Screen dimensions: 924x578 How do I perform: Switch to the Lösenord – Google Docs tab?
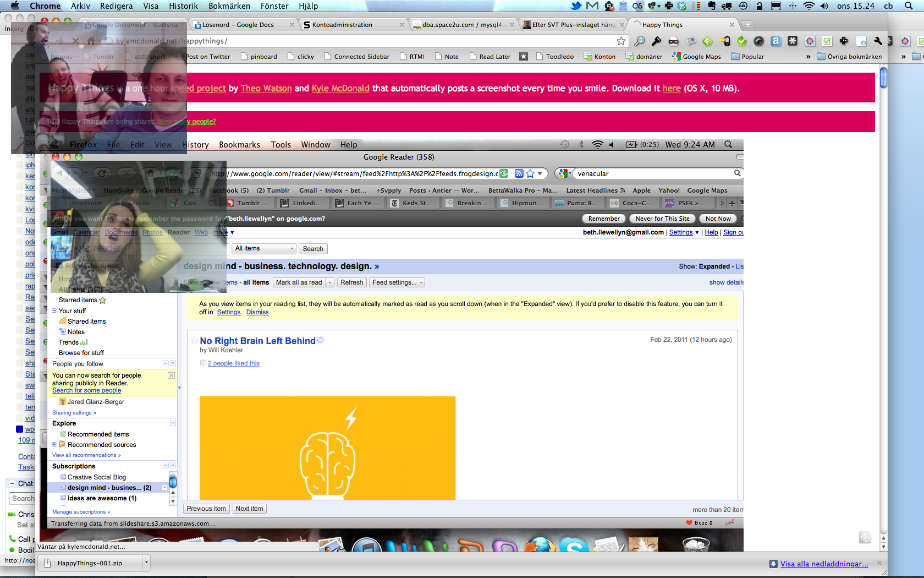point(238,25)
